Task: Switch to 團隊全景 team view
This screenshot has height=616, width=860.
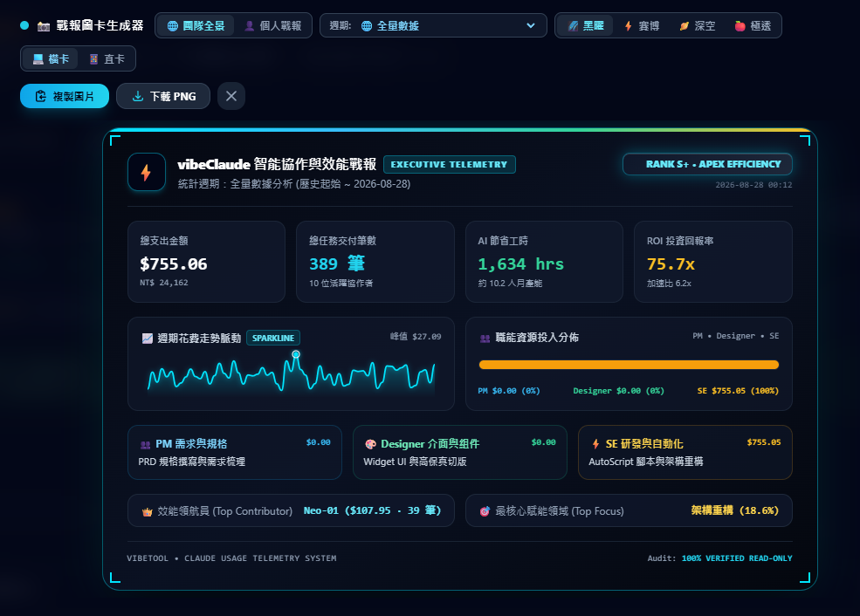Action: pyautogui.click(x=196, y=26)
